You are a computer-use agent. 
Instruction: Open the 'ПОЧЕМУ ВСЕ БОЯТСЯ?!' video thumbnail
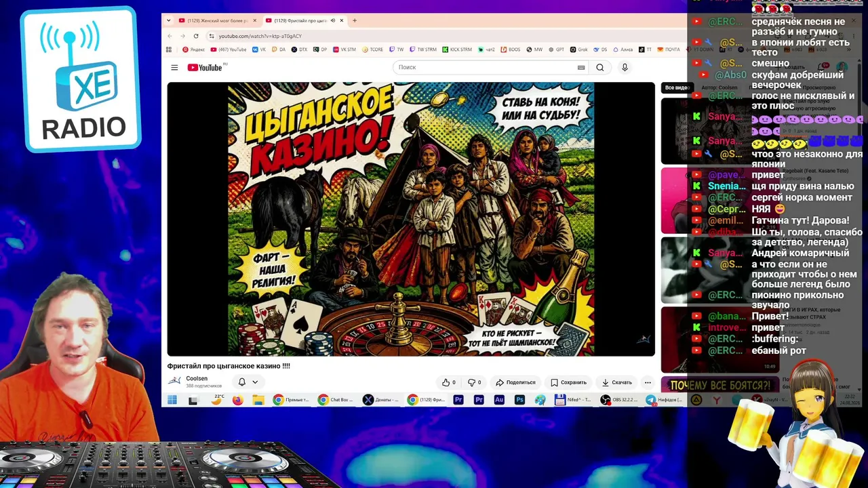(722, 385)
